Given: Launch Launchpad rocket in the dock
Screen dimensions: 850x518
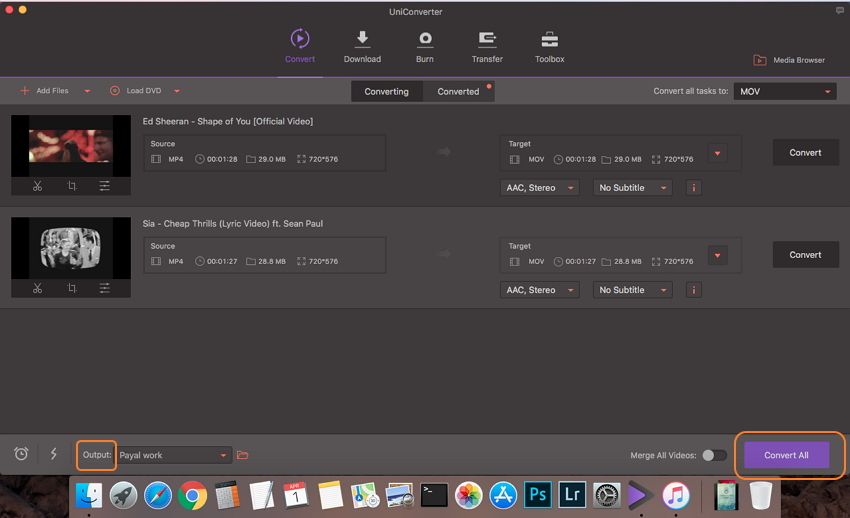Looking at the screenshot, I should pyautogui.click(x=124, y=495).
